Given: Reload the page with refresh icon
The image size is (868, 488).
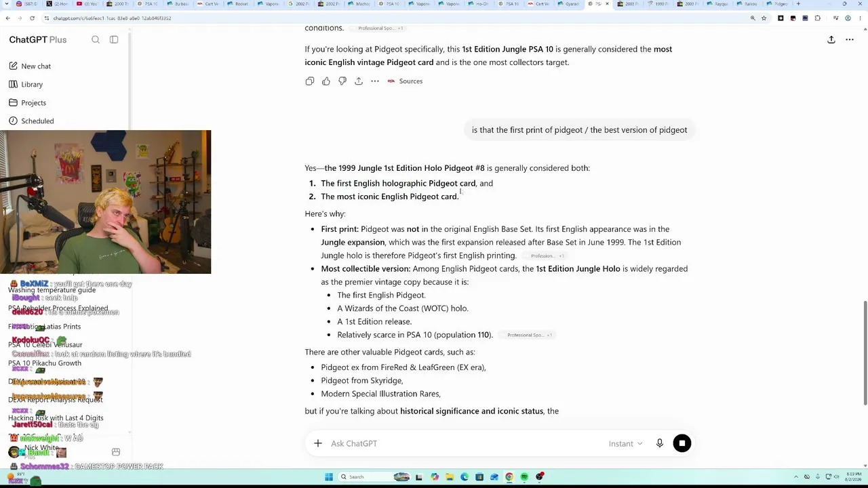Looking at the screenshot, I should 32,18.
